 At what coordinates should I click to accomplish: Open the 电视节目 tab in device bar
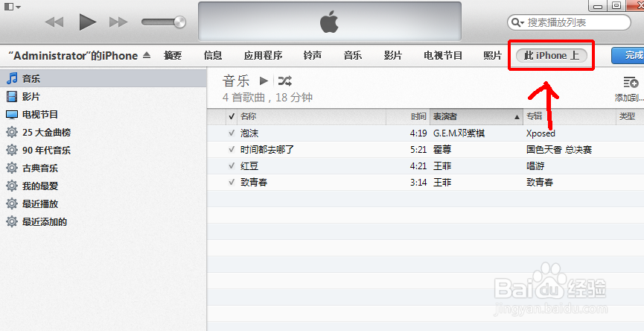tap(443, 55)
